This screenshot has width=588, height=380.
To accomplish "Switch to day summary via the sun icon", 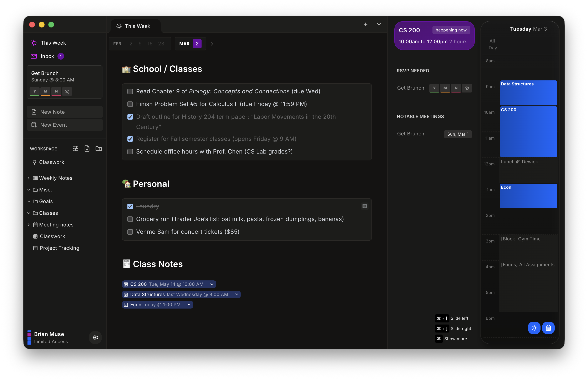I will [534, 328].
